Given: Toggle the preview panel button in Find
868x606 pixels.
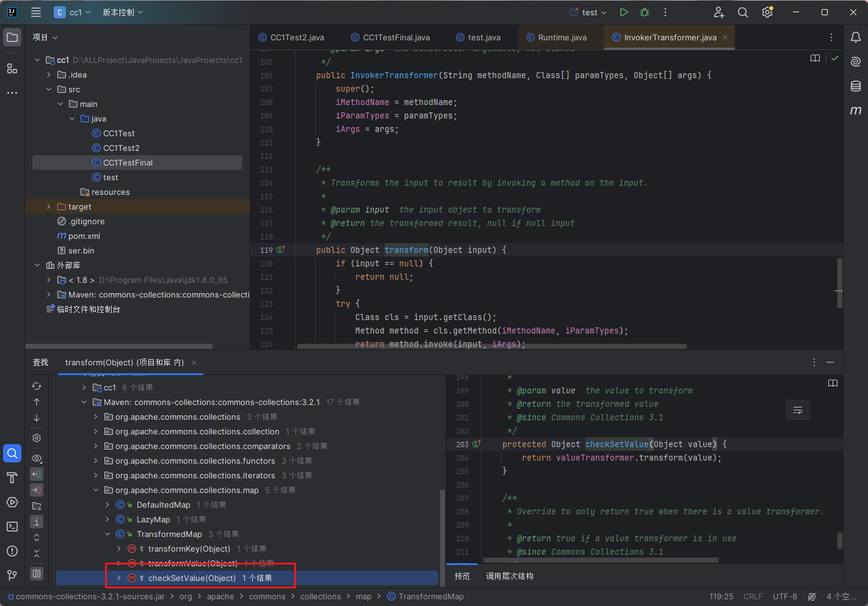Looking at the screenshot, I should pos(37,574).
